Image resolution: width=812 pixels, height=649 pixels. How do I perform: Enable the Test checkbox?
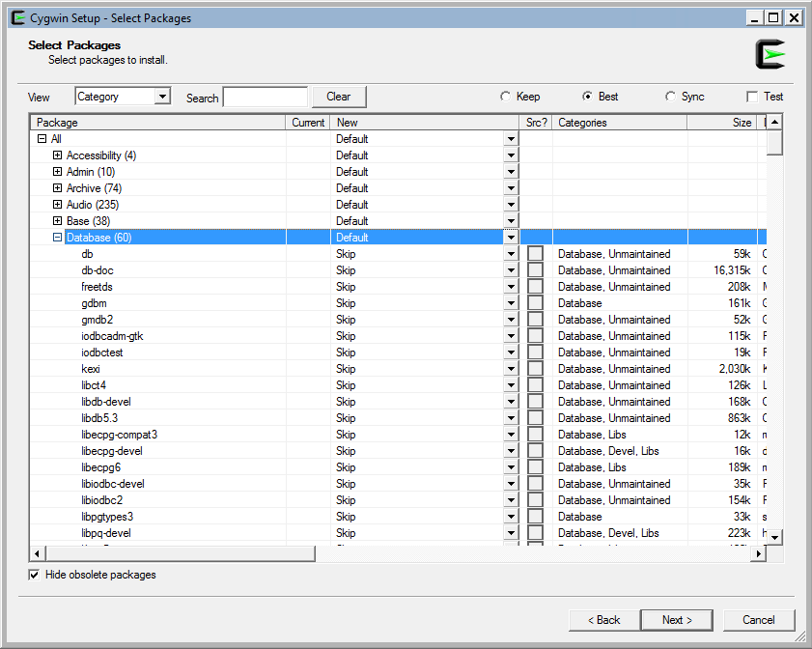[752, 97]
